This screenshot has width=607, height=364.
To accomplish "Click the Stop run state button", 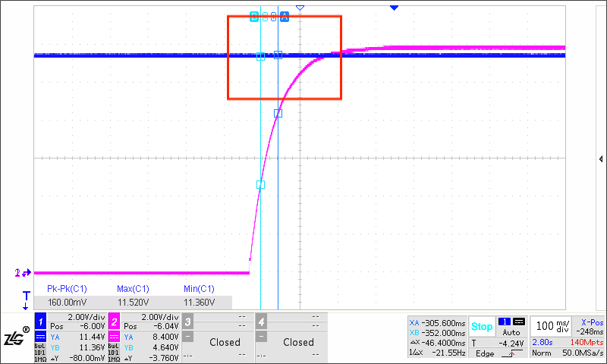I will (x=482, y=327).
